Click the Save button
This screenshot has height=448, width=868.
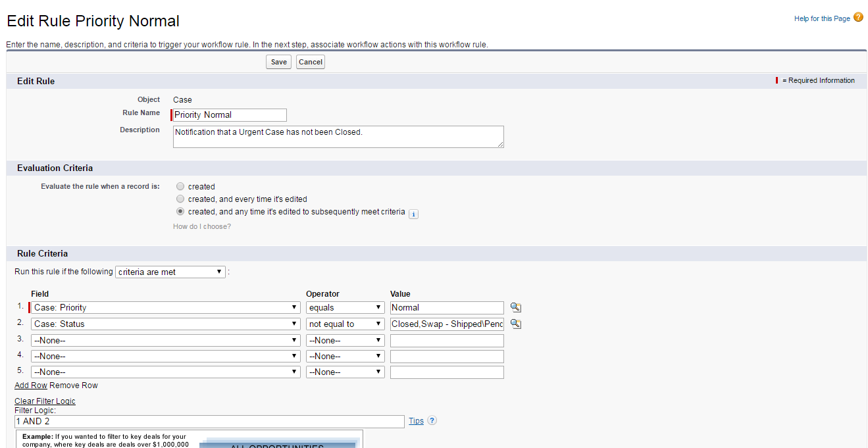tap(279, 62)
